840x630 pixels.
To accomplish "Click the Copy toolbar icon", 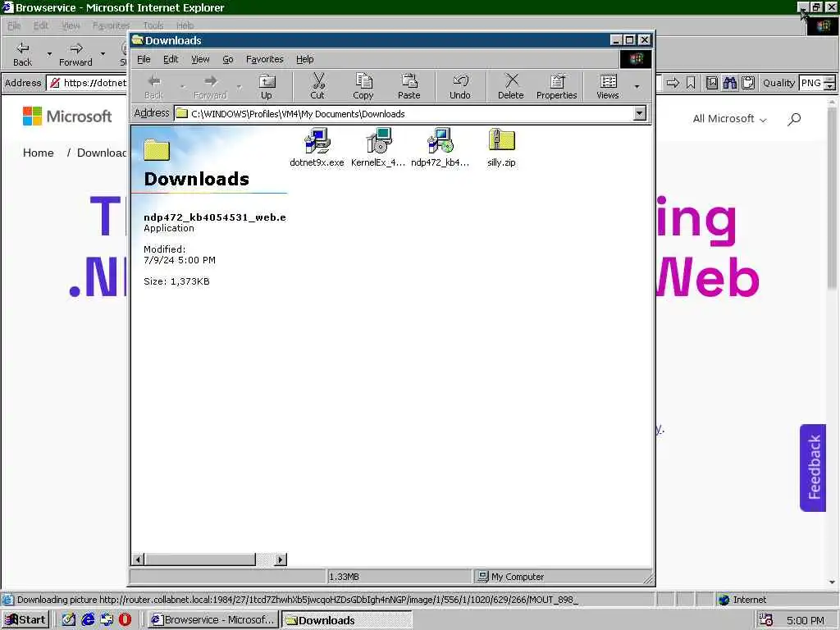I will [363, 87].
